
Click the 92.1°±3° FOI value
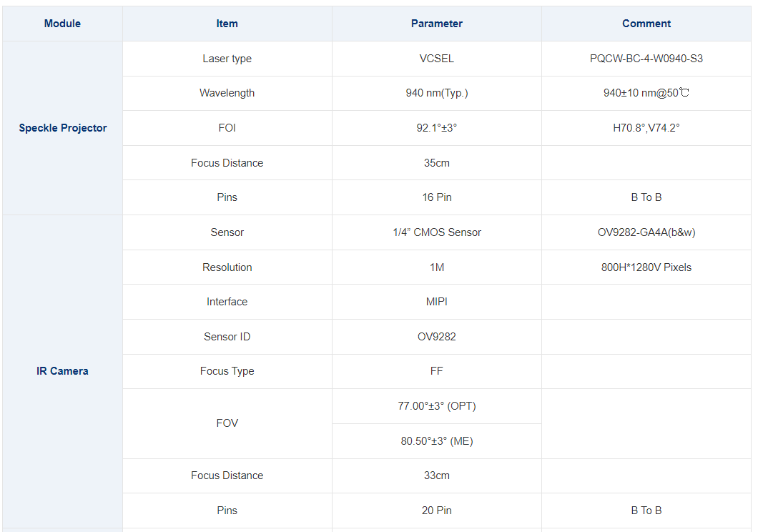click(x=436, y=128)
